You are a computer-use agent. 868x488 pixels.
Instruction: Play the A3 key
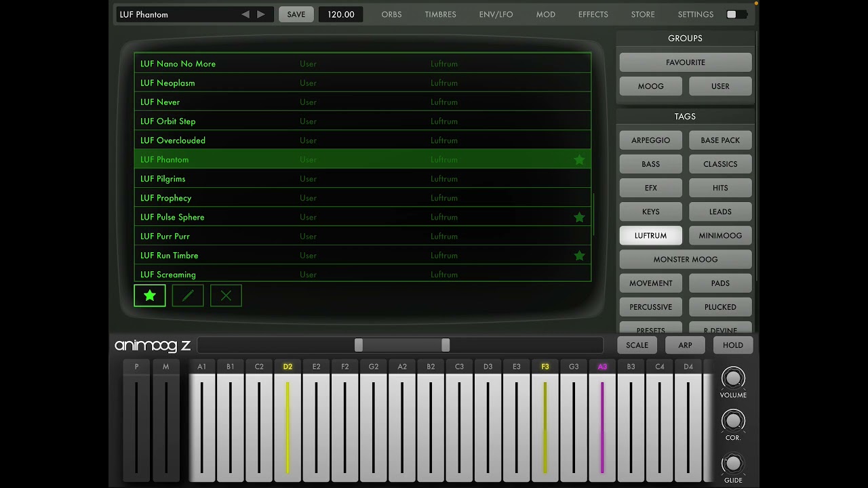(602, 427)
